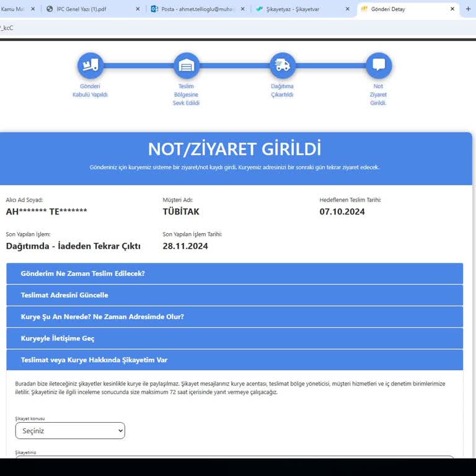Click the target delivery date 07.10.2024
This screenshot has width=476, height=476.
click(342, 211)
